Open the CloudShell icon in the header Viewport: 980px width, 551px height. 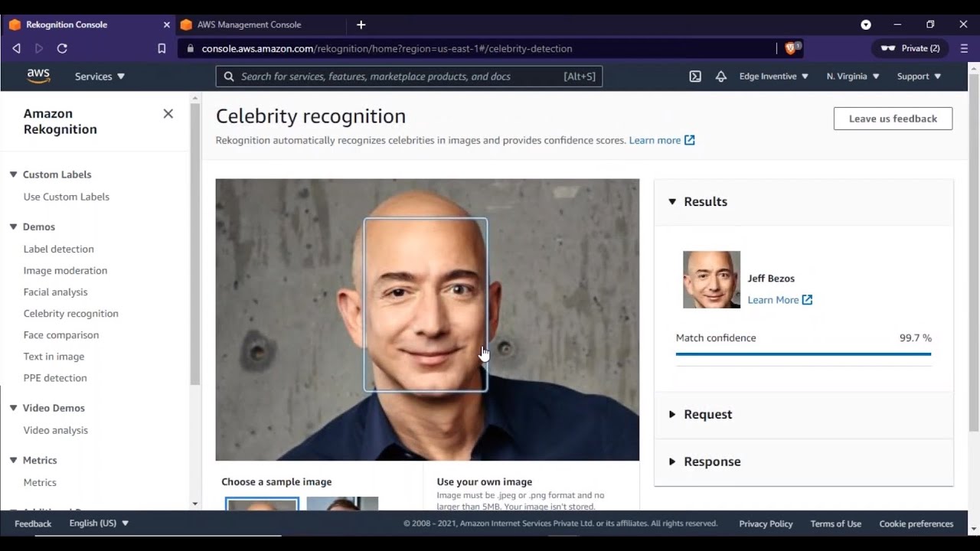point(695,77)
